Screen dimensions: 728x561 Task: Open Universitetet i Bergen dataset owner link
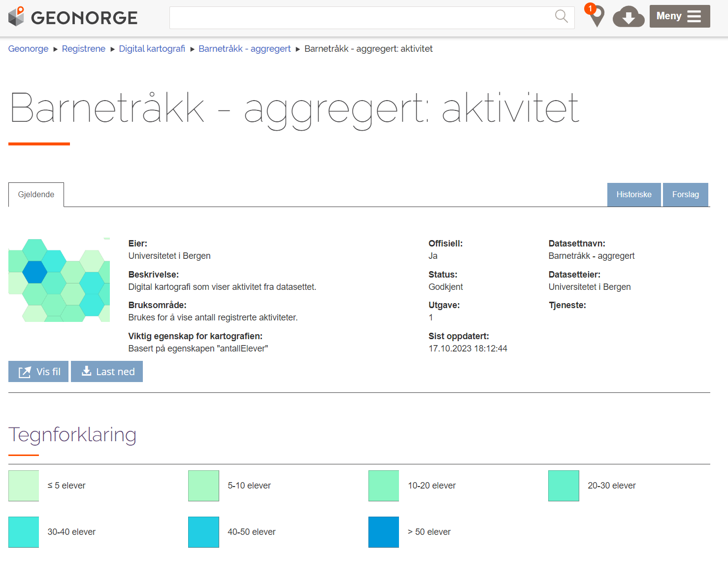pos(590,287)
